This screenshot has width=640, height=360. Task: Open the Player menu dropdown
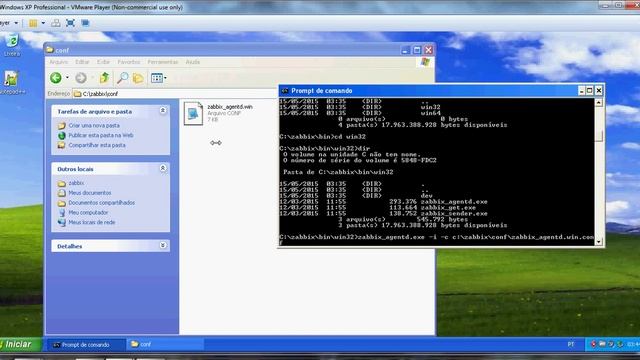(x=8, y=23)
